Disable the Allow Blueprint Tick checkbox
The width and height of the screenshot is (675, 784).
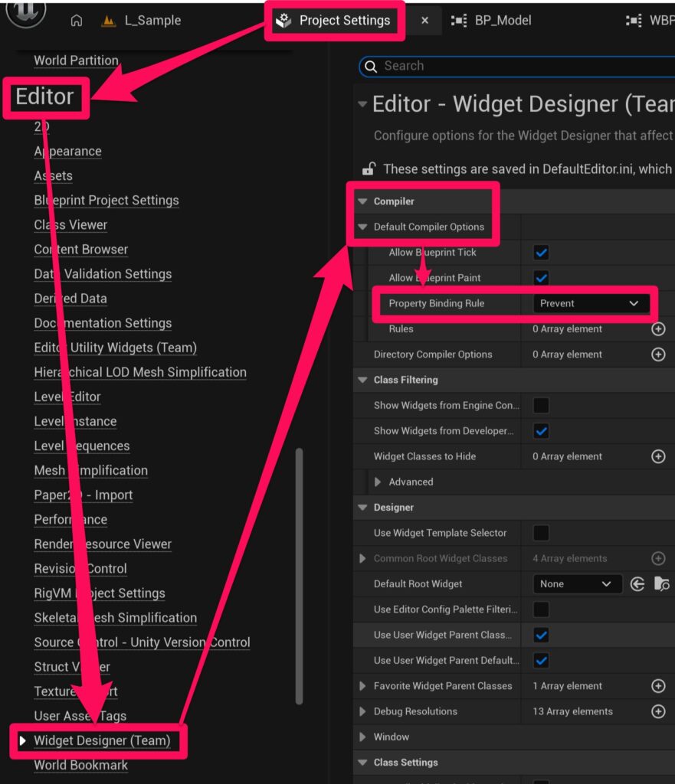(541, 253)
